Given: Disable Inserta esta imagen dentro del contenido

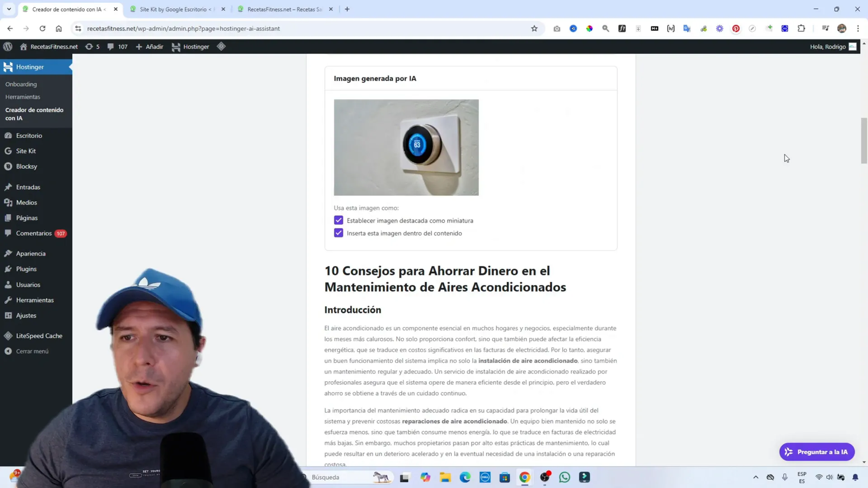Looking at the screenshot, I should [x=339, y=233].
